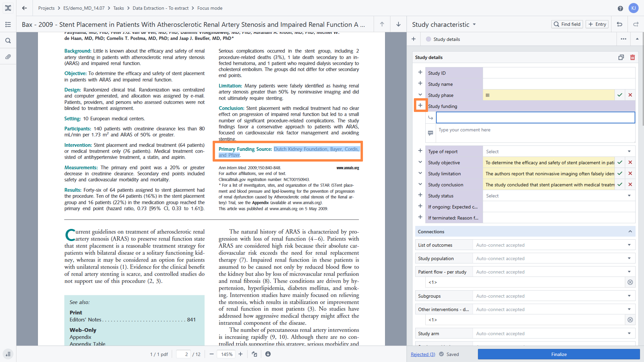Image resolution: width=644 pixels, height=362 pixels.
Task: Go to ES/demo_MD_14.07 breadcrumb
Action: coord(84,8)
